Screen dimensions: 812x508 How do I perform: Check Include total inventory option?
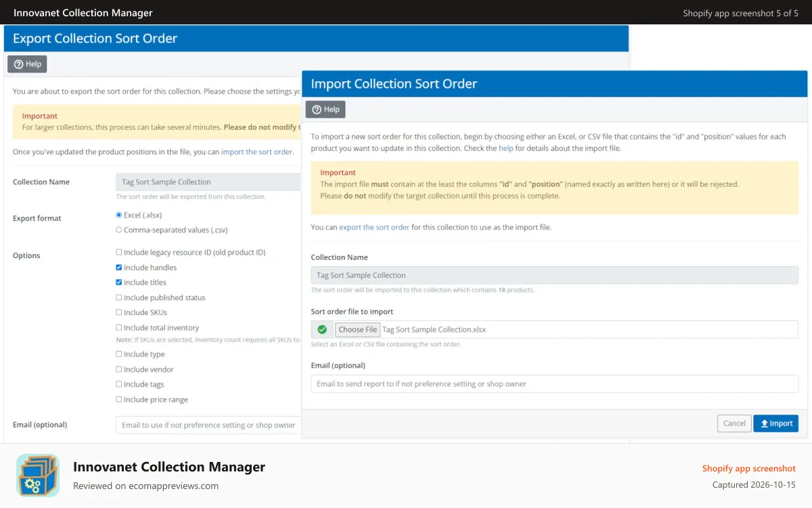coord(119,327)
